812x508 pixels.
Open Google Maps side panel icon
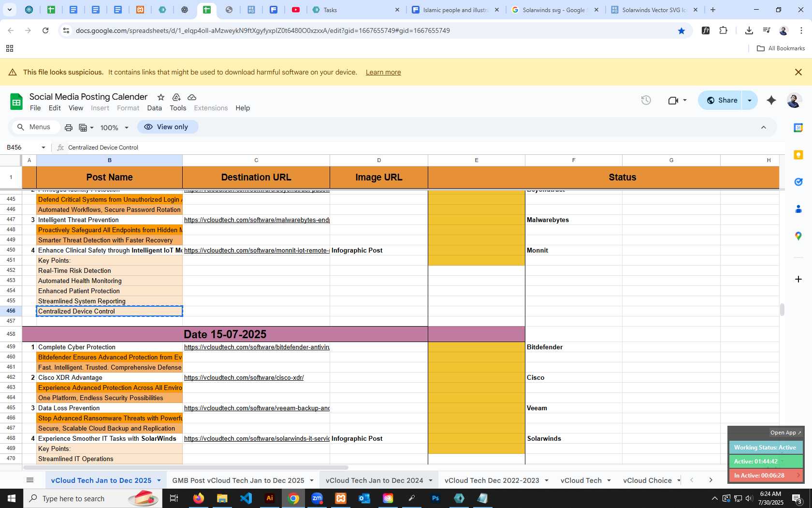[798, 236]
